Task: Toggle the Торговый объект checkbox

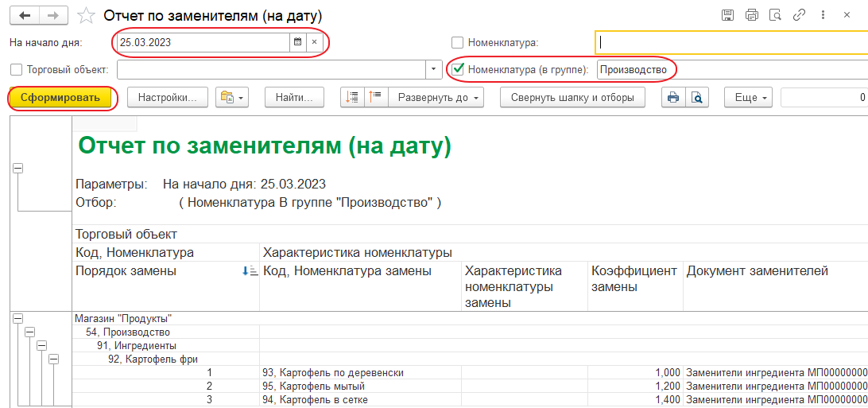Action: point(17,70)
